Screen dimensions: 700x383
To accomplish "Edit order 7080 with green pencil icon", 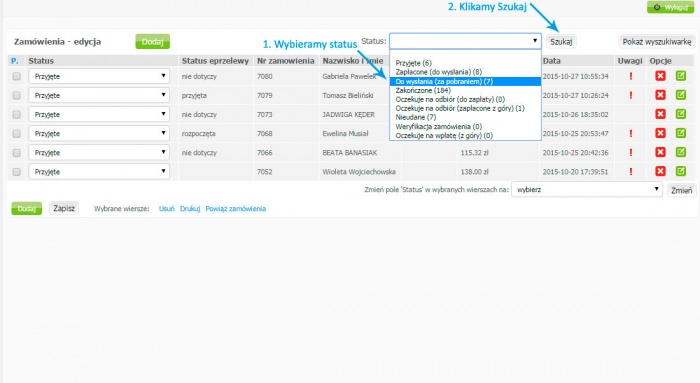I will [x=681, y=76].
